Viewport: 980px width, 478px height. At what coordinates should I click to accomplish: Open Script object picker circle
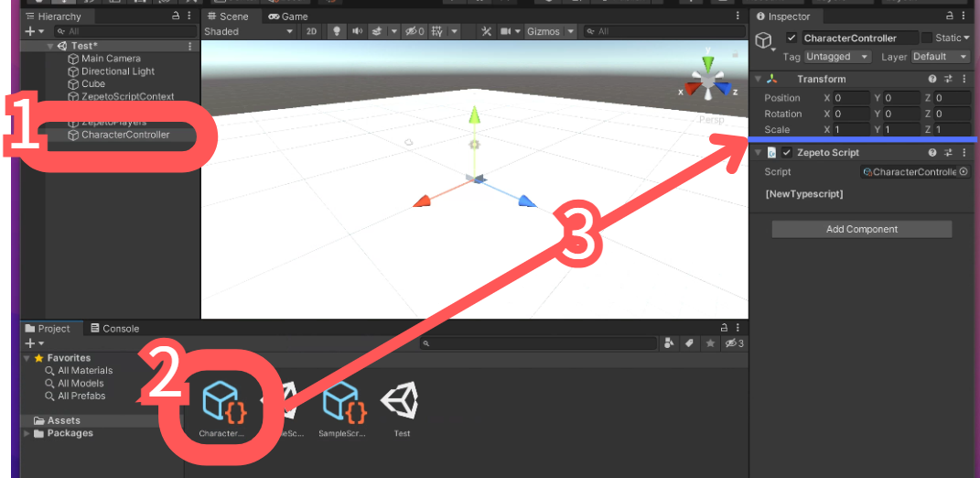click(x=964, y=171)
